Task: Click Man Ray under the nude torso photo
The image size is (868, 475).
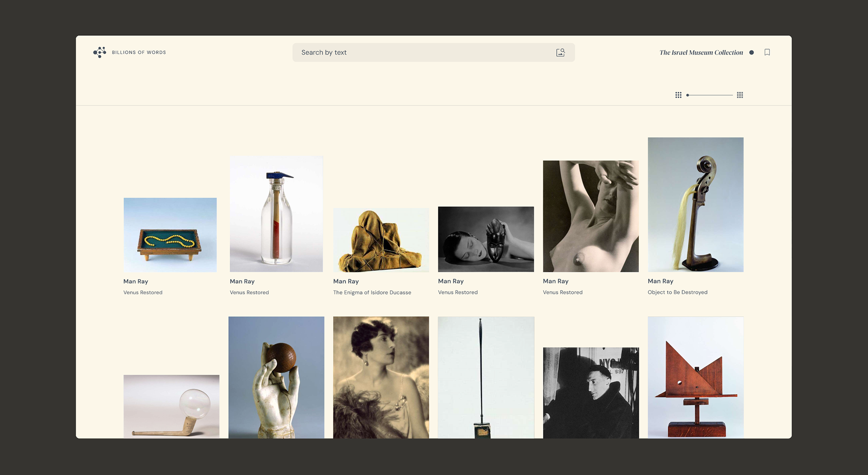Action: click(556, 281)
